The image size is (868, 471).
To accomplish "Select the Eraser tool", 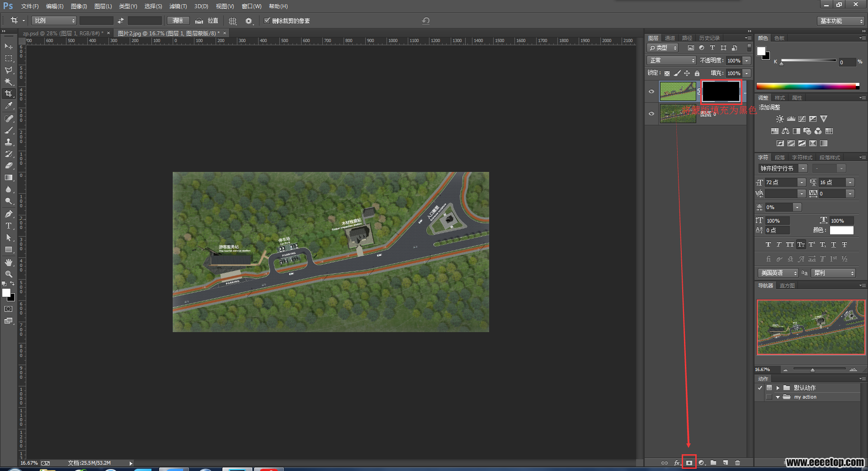I will [x=9, y=166].
